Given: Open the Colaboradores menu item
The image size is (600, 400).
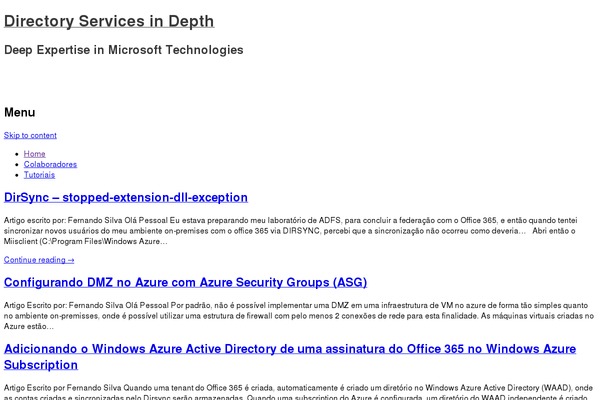Looking at the screenshot, I should tap(50, 164).
